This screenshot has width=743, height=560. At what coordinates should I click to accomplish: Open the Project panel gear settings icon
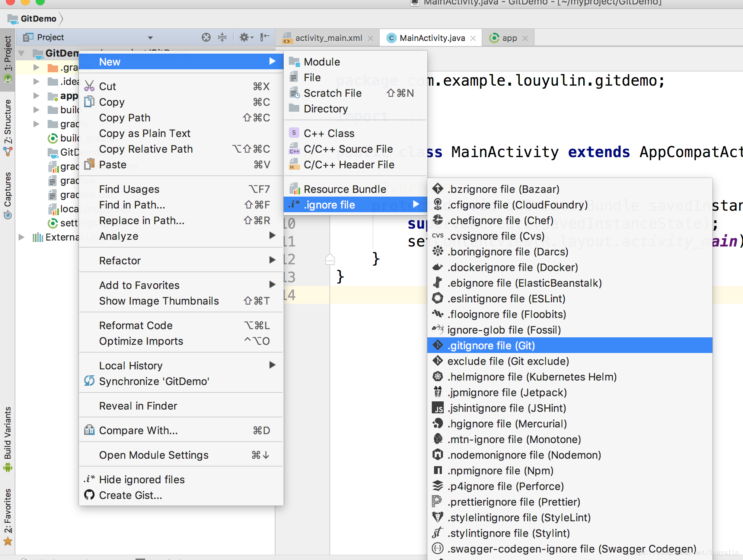pyautogui.click(x=246, y=37)
